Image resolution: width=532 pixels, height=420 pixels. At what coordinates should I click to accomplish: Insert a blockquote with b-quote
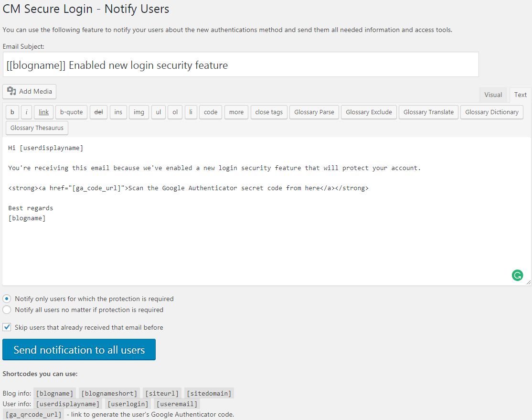(x=71, y=112)
